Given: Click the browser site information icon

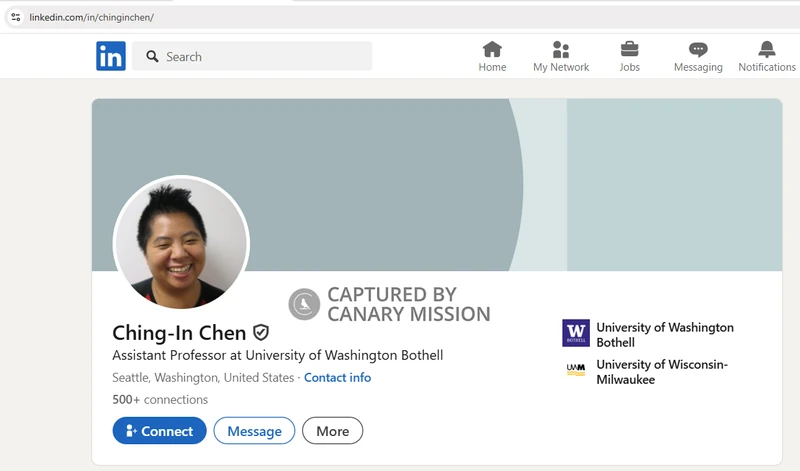Looking at the screenshot, I should pos(16,17).
